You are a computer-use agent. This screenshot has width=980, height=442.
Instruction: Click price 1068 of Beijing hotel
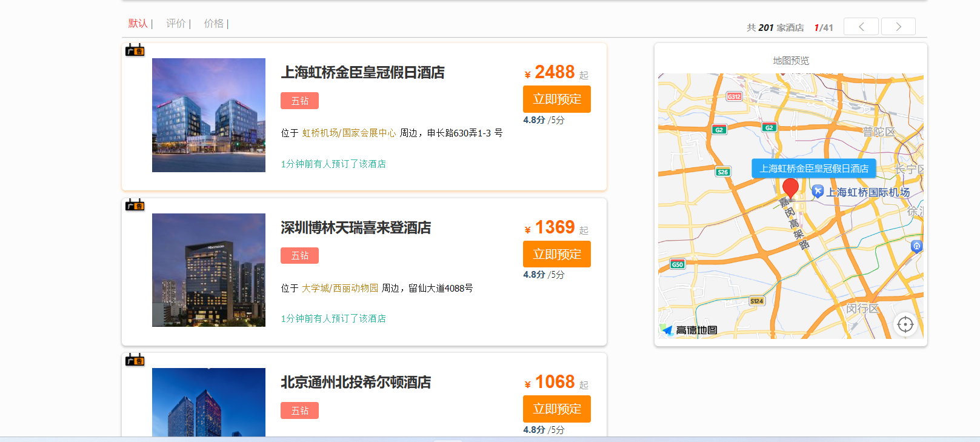555,382
